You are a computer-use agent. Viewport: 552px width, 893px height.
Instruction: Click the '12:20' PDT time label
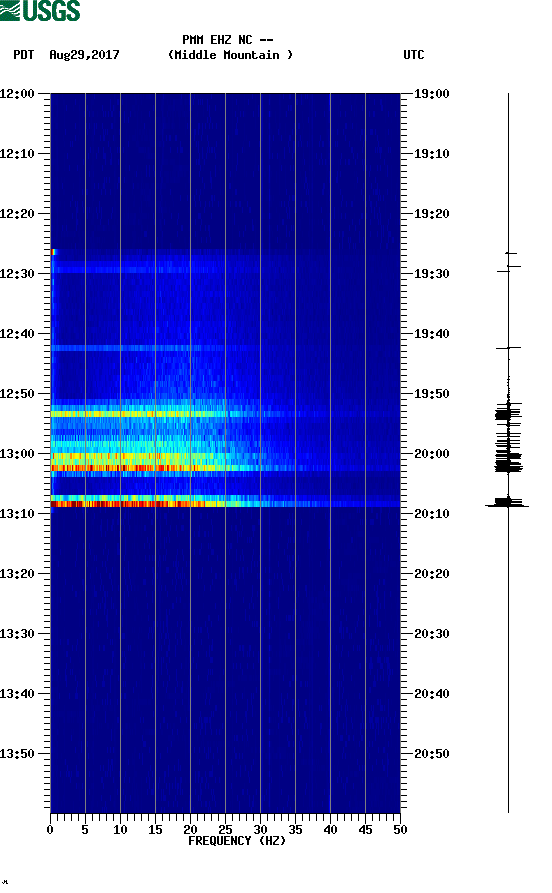17,214
